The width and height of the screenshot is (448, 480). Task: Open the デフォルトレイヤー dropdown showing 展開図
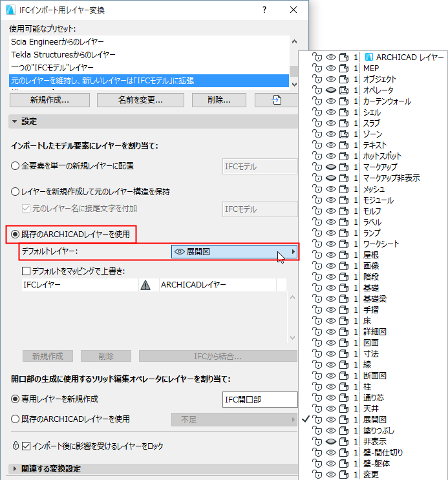[235, 252]
